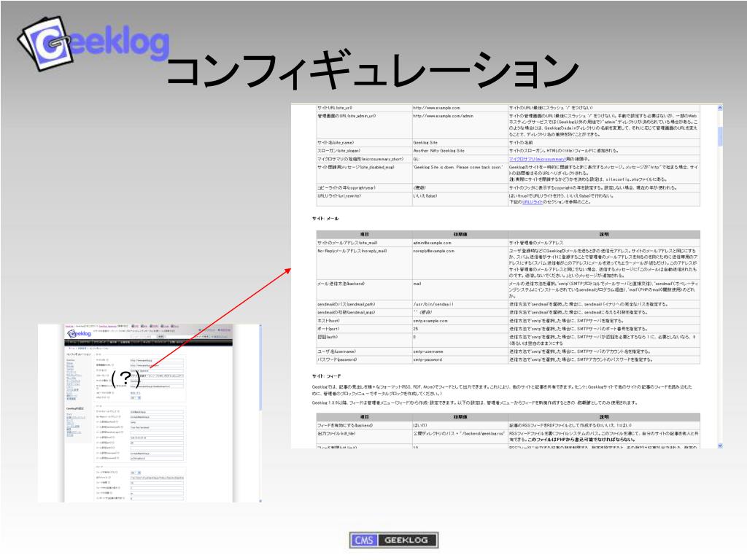Click the '初期値' header of the mail table
Image resolution: width=747 pixels, height=560 pixels.
coord(460,234)
